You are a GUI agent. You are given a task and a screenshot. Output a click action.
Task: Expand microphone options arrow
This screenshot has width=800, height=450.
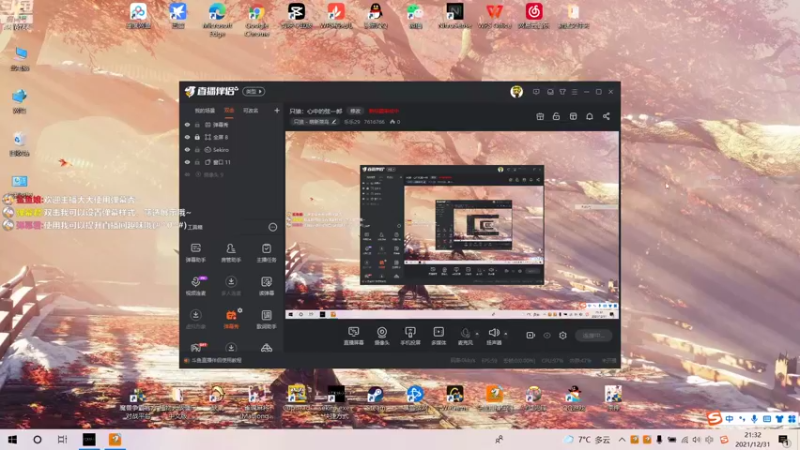click(x=477, y=334)
